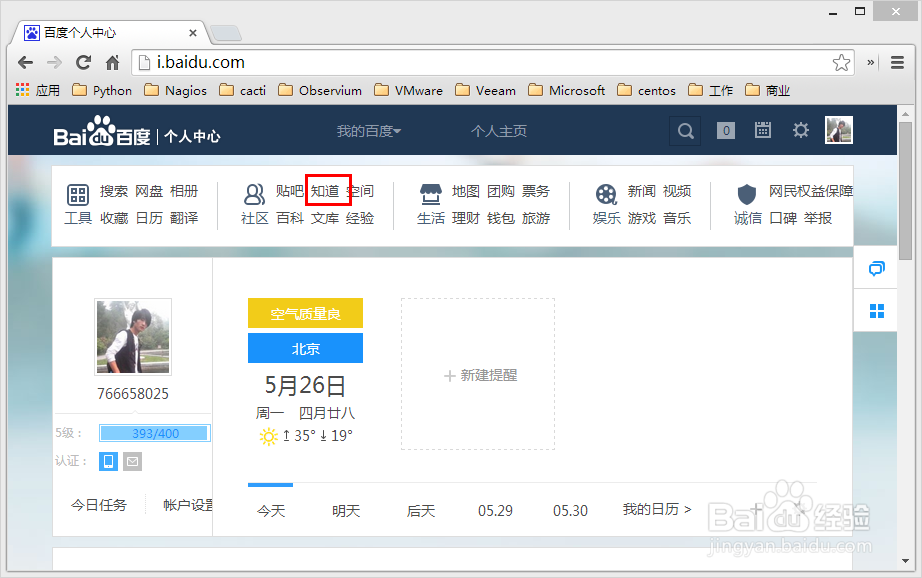
Task: Click the 工具 tools grid icon
Action: pyautogui.click(x=78, y=194)
